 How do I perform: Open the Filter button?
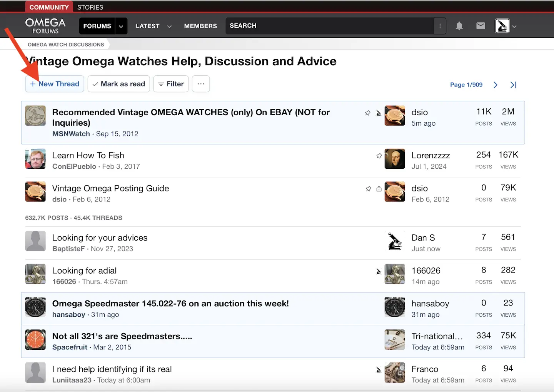click(171, 84)
